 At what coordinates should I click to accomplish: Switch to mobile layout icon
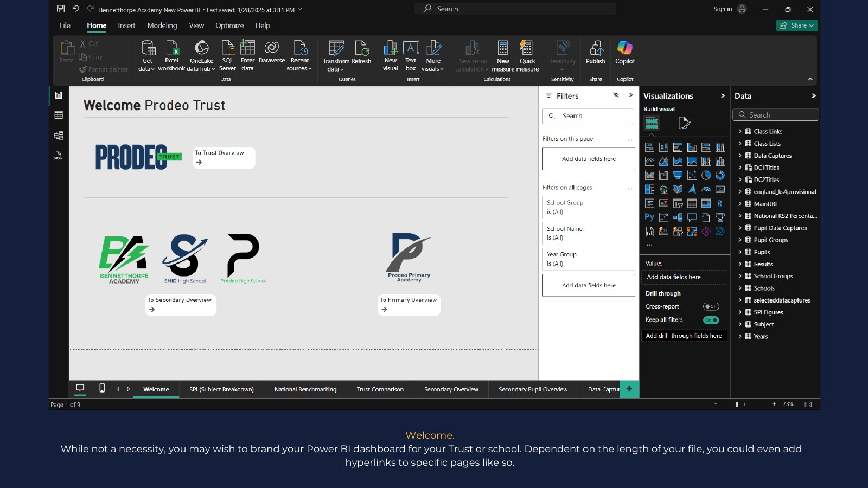(102, 388)
